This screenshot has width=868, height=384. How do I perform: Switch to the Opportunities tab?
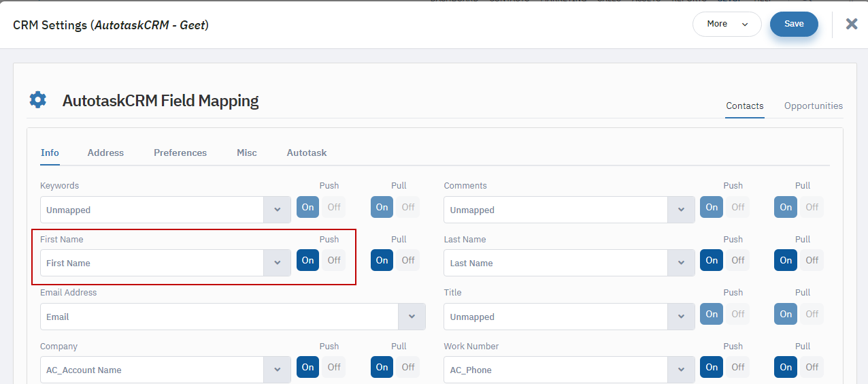pyautogui.click(x=814, y=106)
